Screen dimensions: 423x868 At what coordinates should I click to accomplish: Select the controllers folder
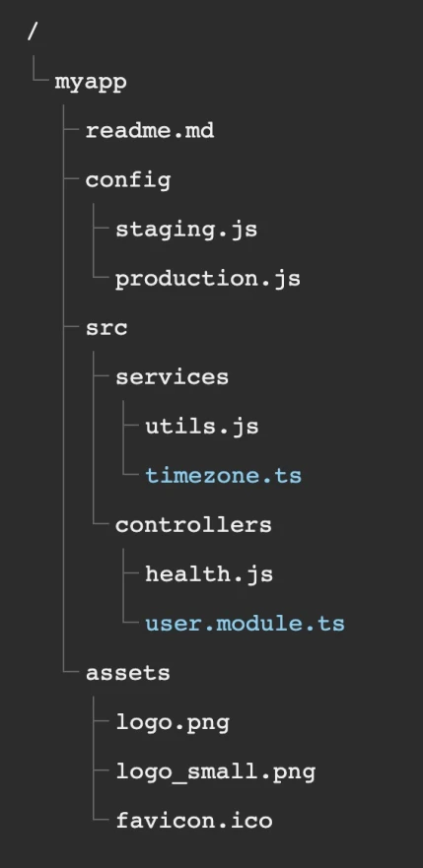pyautogui.click(x=193, y=525)
